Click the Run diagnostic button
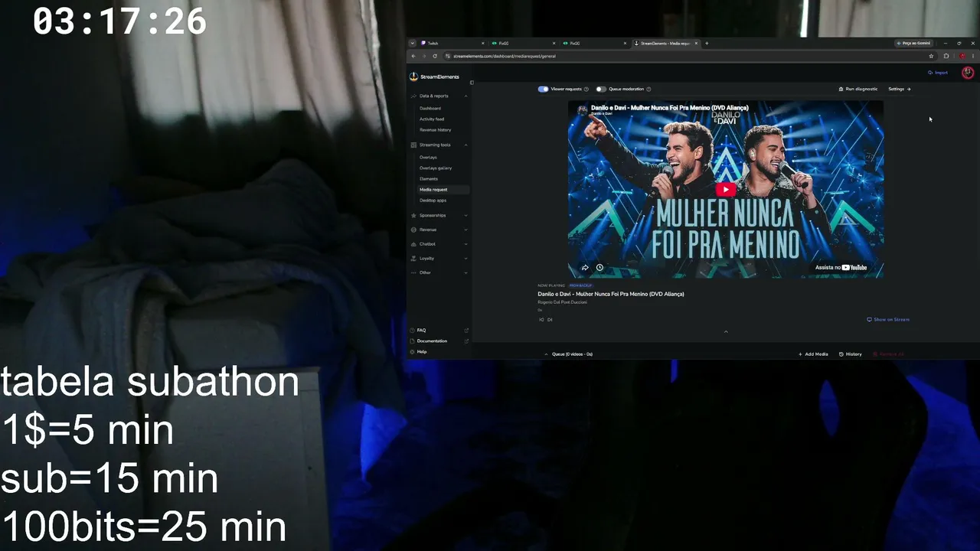Screen dimensions: 980x551 click(x=858, y=90)
